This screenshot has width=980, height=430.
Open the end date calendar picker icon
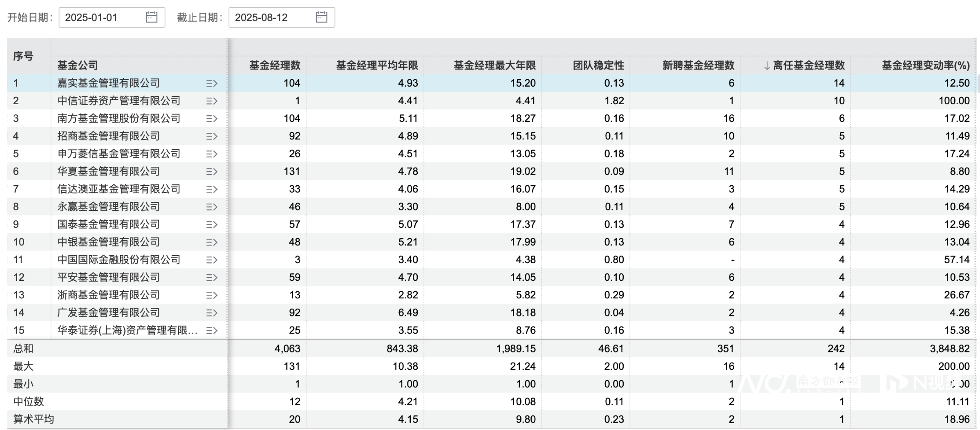pyautogui.click(x=322, y=17)
